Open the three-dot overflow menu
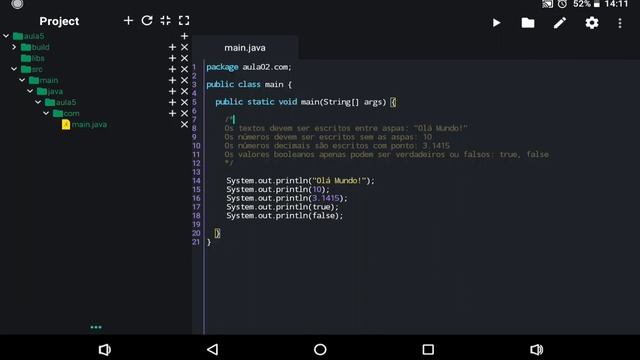 (x=620, y=23)
